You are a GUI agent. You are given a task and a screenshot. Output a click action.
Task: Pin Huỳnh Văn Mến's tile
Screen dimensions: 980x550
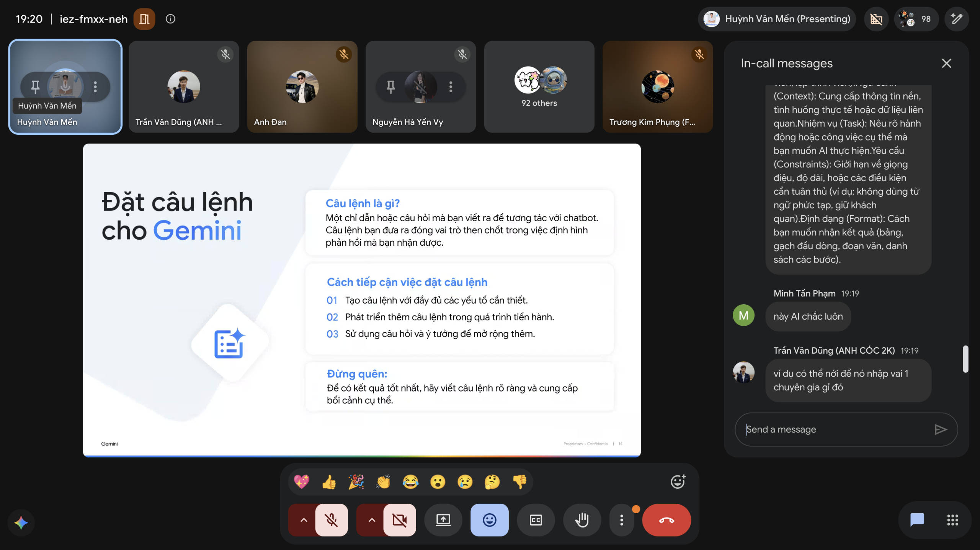35,87
